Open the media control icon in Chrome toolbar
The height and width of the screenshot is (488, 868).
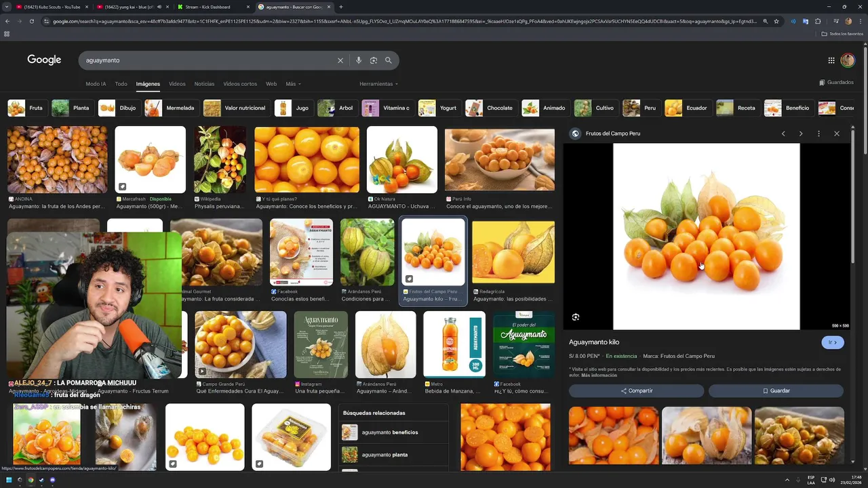(x=835, y=21)
